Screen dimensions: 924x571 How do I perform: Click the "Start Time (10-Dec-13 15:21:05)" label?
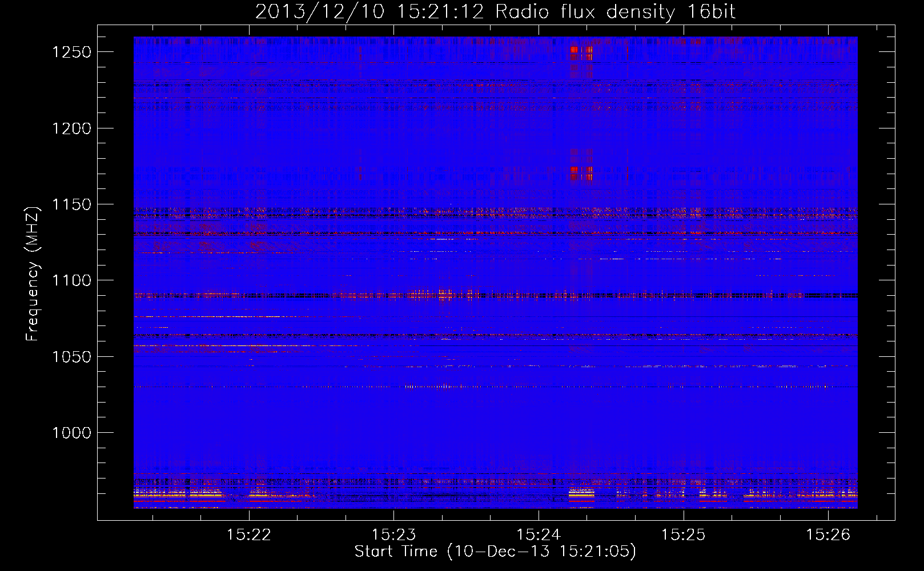point(495,552)
